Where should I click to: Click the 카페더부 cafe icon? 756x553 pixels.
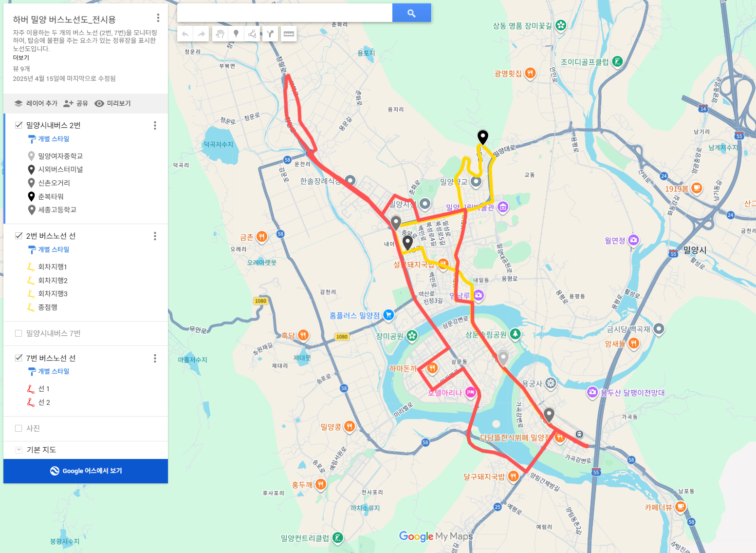tap(680, 507)
